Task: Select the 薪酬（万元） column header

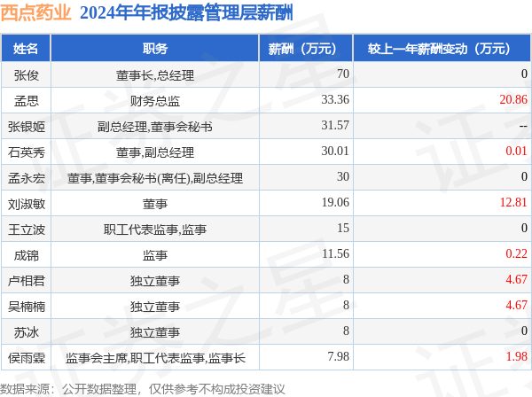Action: pos(306,49)
